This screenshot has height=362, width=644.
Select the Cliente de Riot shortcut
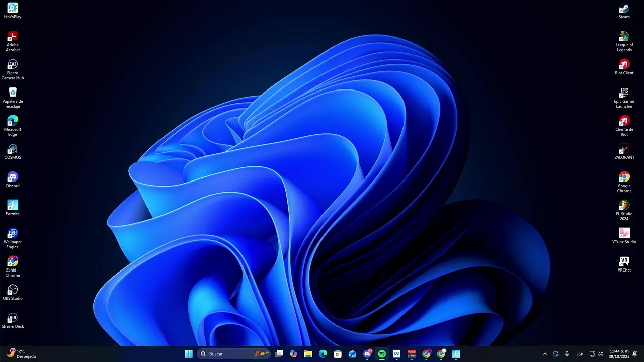click(x=624, y=126)
